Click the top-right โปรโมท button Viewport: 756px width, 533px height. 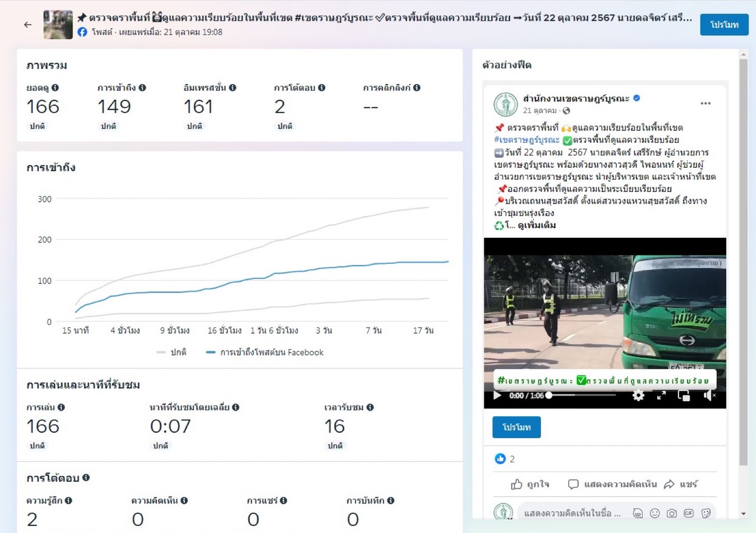click(x=724, y=25)
